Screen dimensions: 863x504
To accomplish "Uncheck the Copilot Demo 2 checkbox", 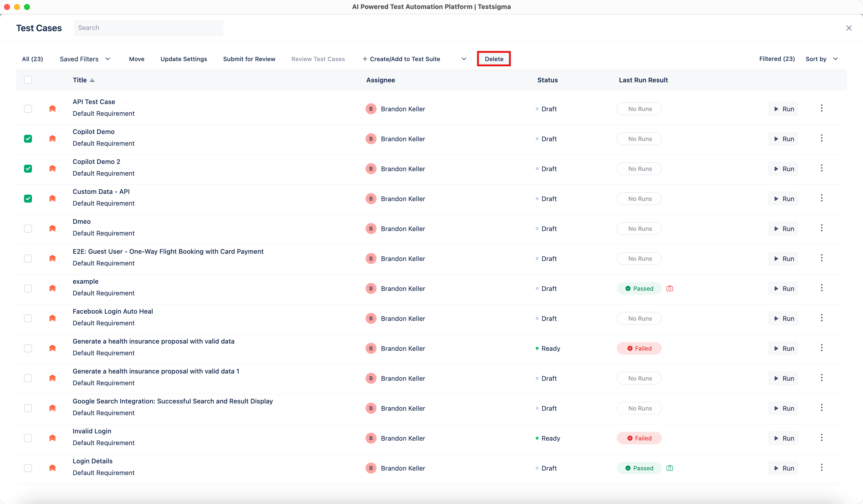I will [x=28, y=169].
